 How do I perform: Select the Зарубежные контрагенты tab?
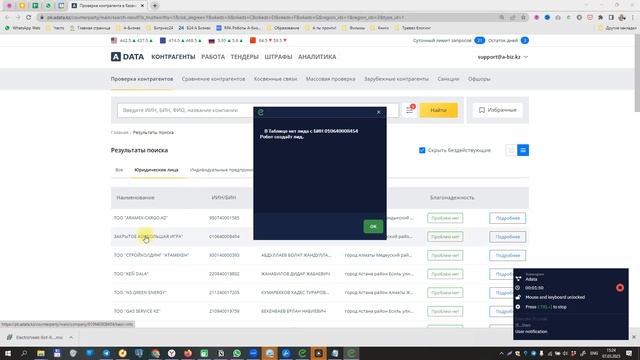(x=396, y=79)
